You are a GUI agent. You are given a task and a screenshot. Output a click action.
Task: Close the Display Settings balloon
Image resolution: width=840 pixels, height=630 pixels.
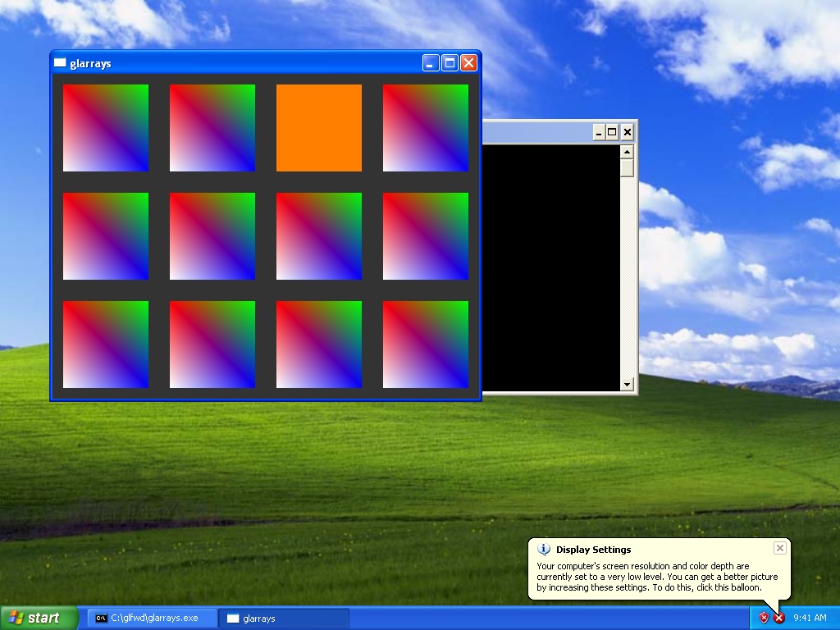pos(780,548)
